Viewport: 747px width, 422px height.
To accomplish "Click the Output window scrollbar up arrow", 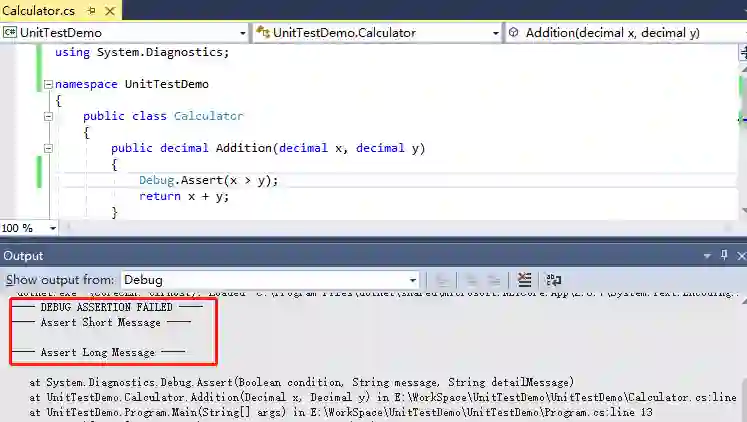I will click(744, 301).
